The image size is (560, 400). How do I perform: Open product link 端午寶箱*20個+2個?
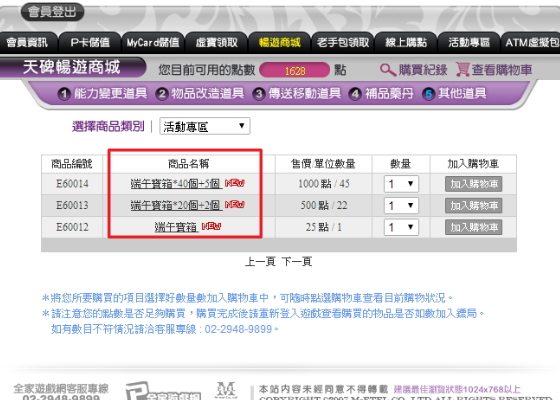click(x=175, y=205)
